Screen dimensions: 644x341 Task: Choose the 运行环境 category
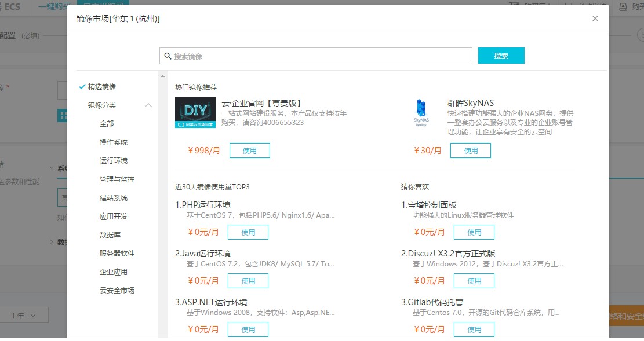point(114,161)
